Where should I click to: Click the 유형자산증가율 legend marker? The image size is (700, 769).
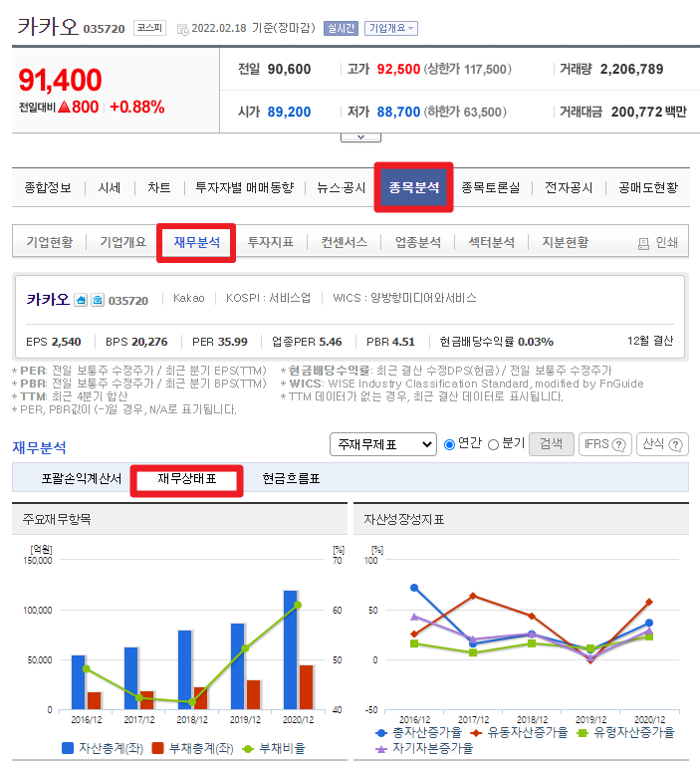[x=583, y=733]
